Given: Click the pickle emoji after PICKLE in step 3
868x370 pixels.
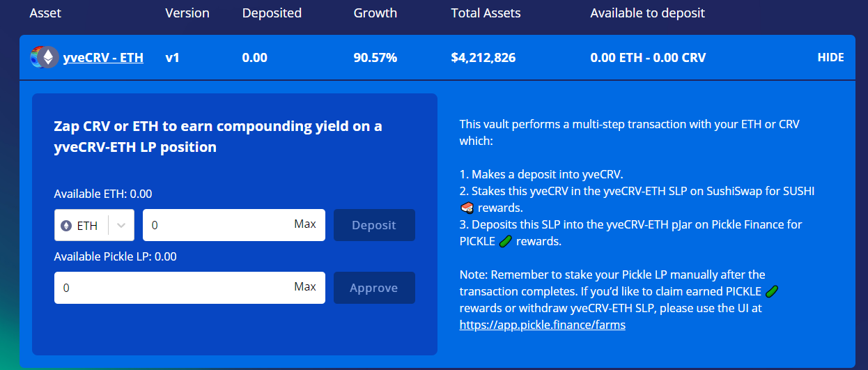Looking at the screenshot, I should 506,241.
